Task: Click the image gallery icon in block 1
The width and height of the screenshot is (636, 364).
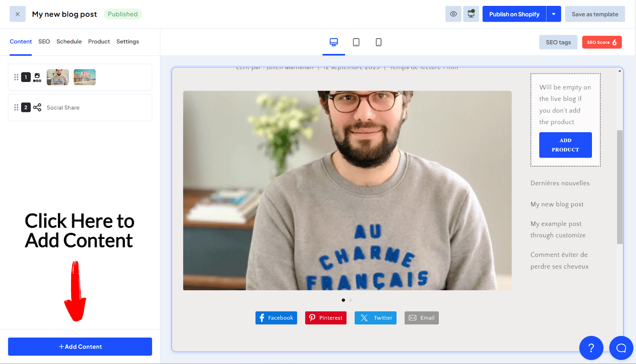Action: pos(37,77)
